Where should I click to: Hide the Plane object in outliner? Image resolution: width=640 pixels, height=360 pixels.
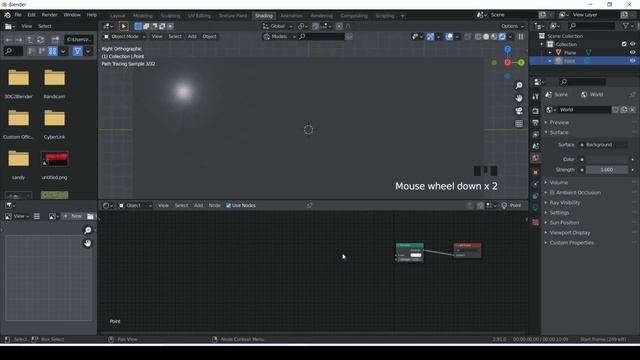click(x=632, y=52)
